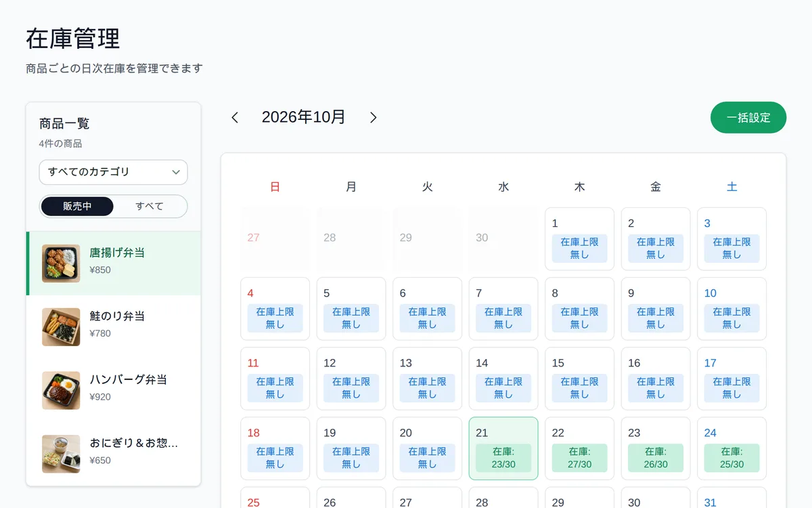Go to next month with right chevron
This screenshot has height=508, width=812.
tap(373, 117)
